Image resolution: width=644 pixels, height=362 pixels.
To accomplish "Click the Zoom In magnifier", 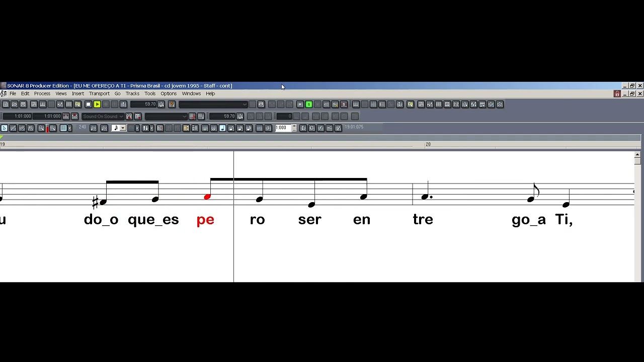I will [52, 128].
